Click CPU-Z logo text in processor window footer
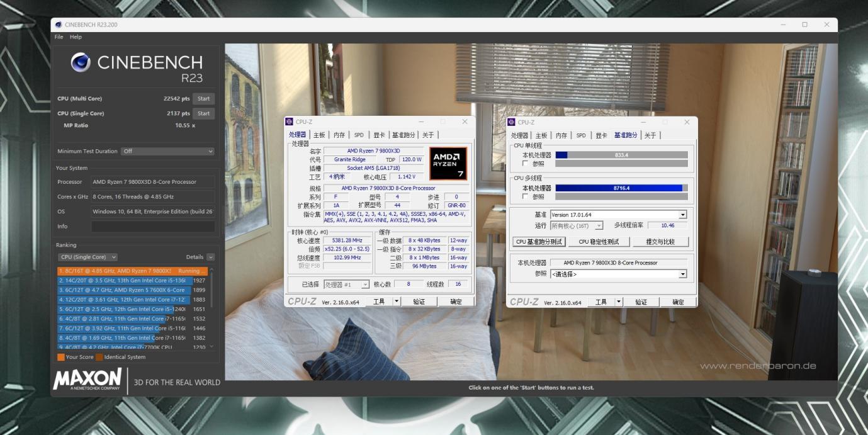The height and width of the screenshot is (435, 868). pyautogui.click(x=302, y=302)
